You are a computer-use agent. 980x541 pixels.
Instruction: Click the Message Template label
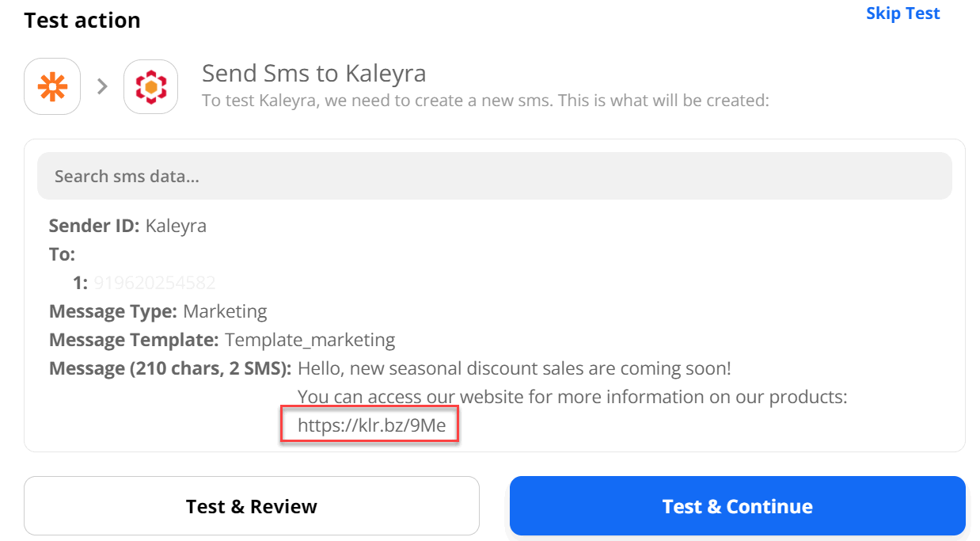click(x=134, y=340)
